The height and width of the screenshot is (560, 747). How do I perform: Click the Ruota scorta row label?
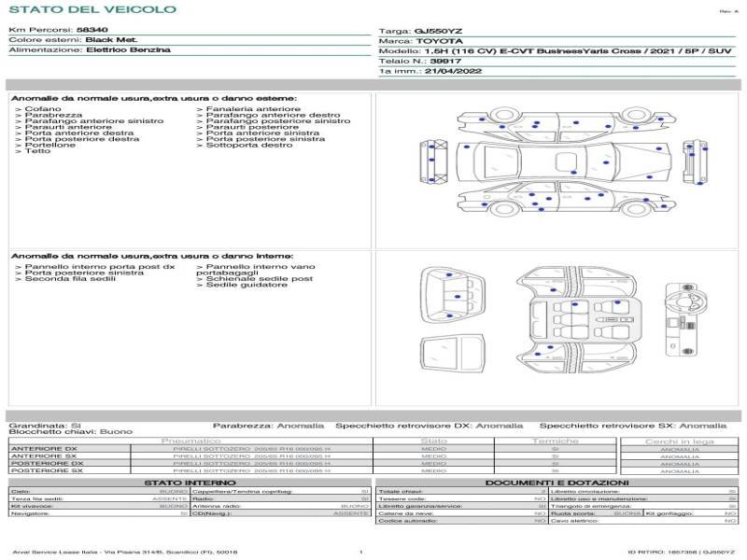[573, 513]
